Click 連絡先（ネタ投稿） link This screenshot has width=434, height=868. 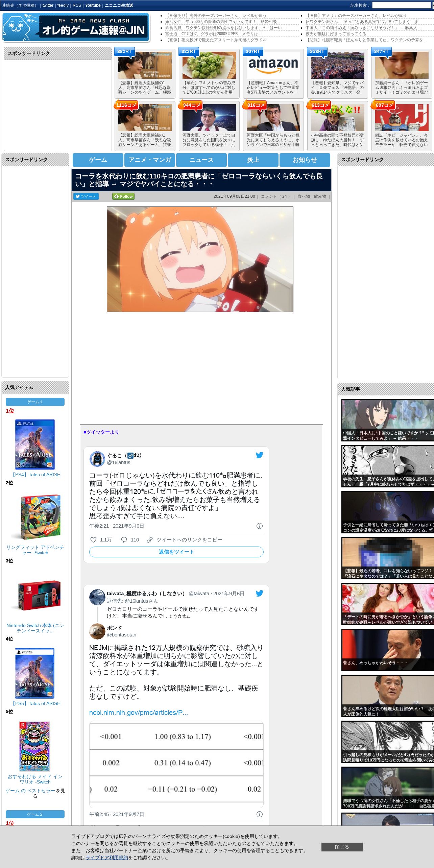pos(20,5)
